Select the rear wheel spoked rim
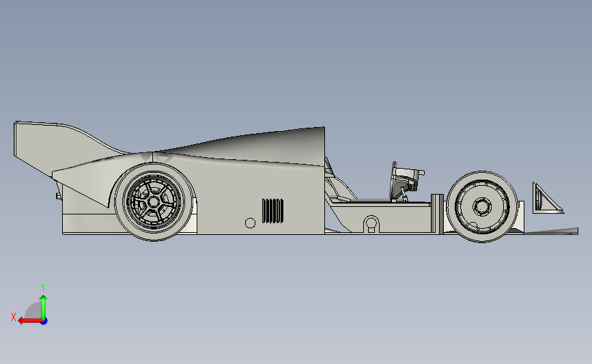The height and width of the screenshot is (364, 592). 153,201
